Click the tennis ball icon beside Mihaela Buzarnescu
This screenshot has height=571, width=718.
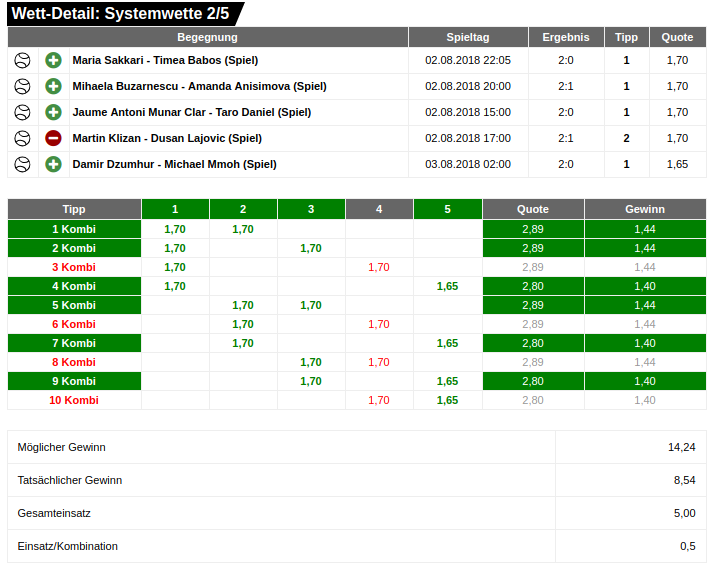(22, 86)
